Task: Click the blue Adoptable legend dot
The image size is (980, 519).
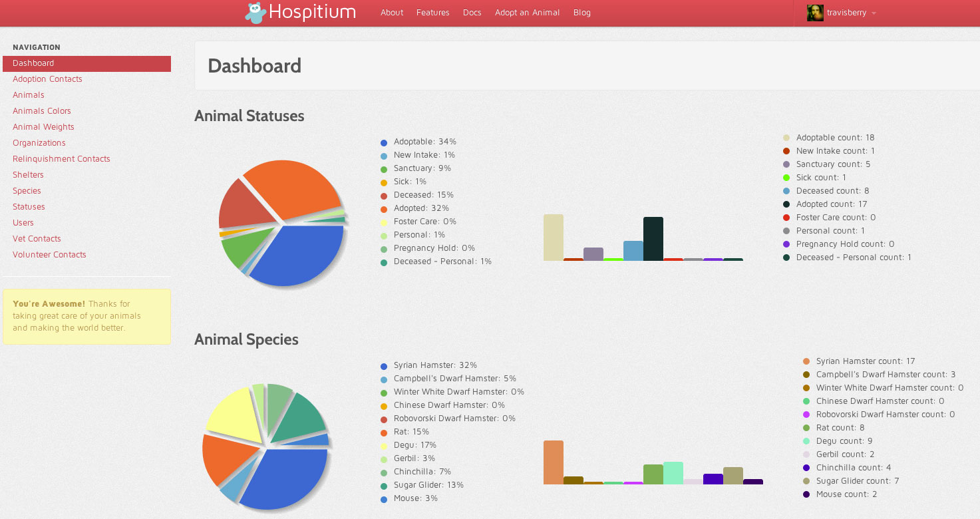Action: pos(384,142)
